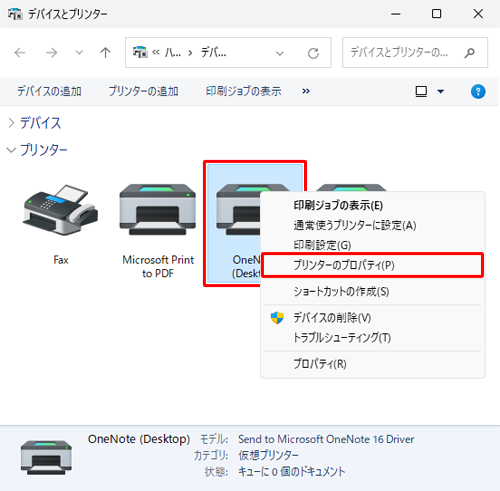Screen dimensions: 500x491
Task: Click the address bar location icon
Action: (x=140, y=52)
